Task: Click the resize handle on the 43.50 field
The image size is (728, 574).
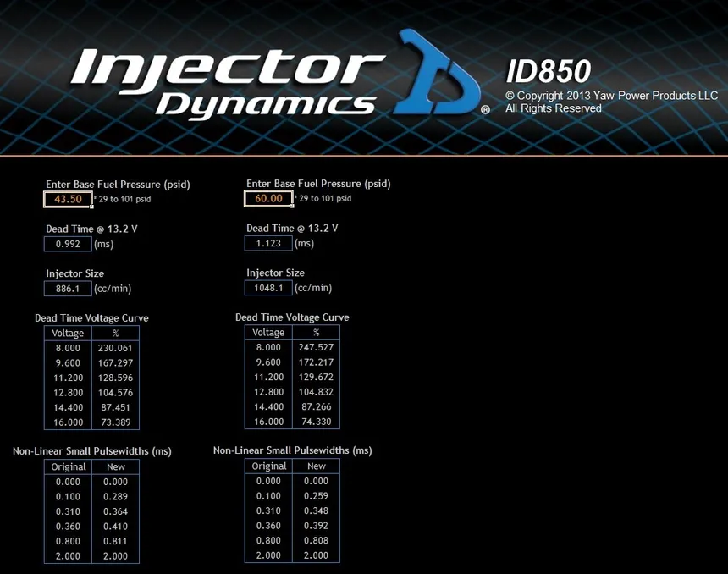Action: 91,207
